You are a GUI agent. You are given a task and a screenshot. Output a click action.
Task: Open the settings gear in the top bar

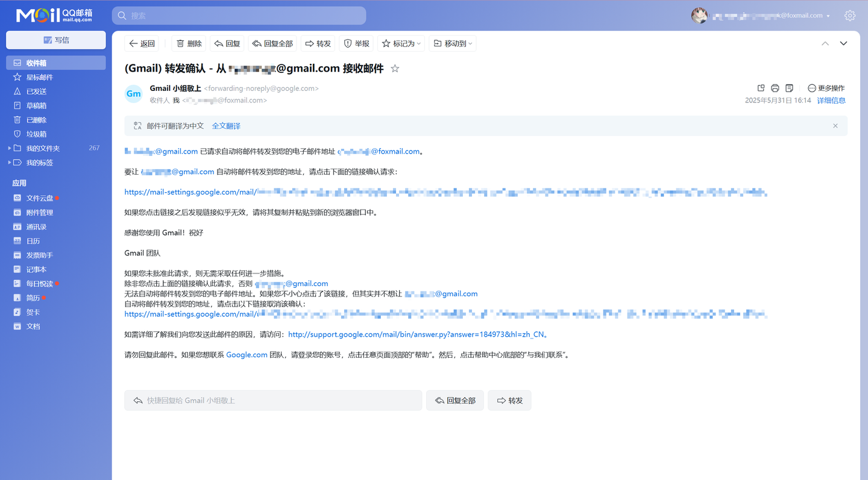point(850,16)
